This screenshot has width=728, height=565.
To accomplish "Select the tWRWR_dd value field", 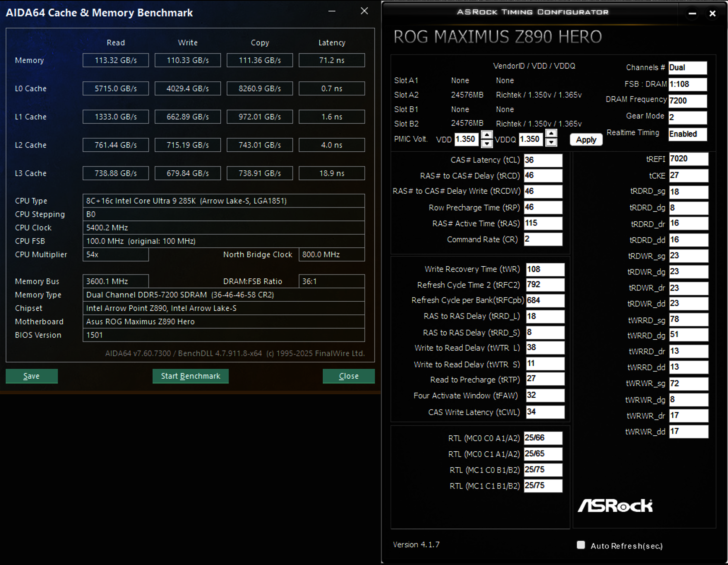I will pos(689,431).
